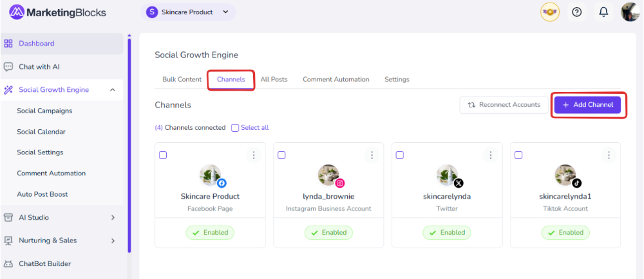Image resolution: width=644 pixels, height=279 pixels.
Task: Open the notifications bell icon
Action: 603,12
